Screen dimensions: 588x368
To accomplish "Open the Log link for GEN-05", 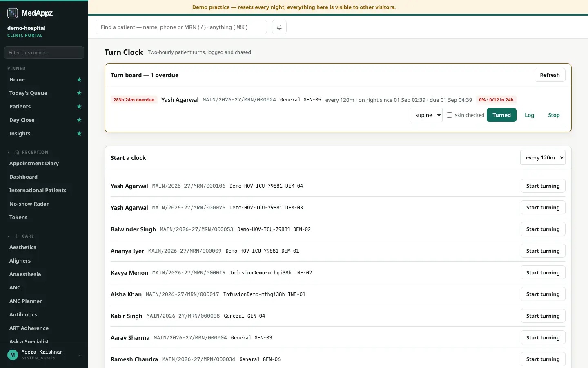I will tap(529, 115).
